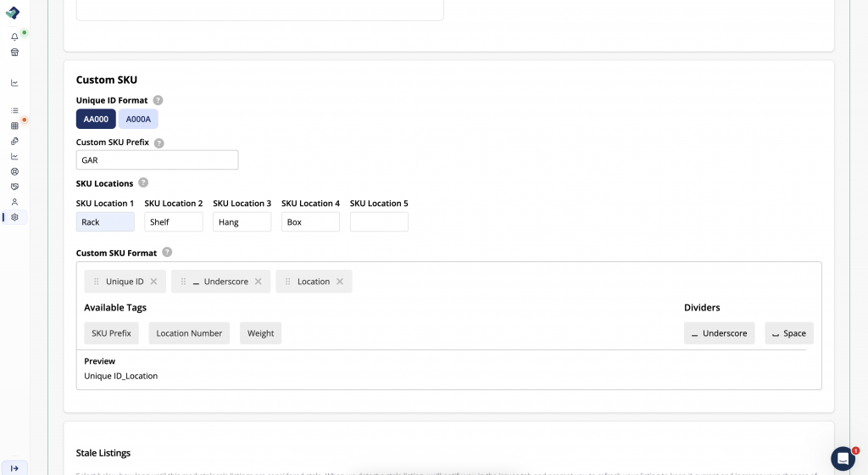Select the A000A unique ID format
The width and height of the screenshot is (868, 475).
[x=138, y=120]
